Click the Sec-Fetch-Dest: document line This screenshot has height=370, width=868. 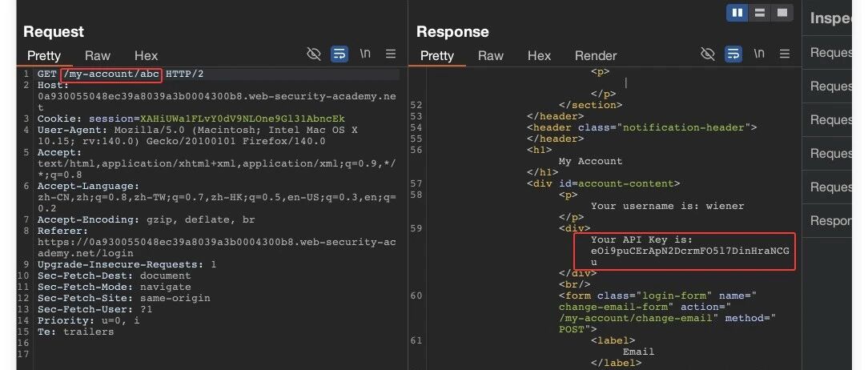tap(114, 275)
